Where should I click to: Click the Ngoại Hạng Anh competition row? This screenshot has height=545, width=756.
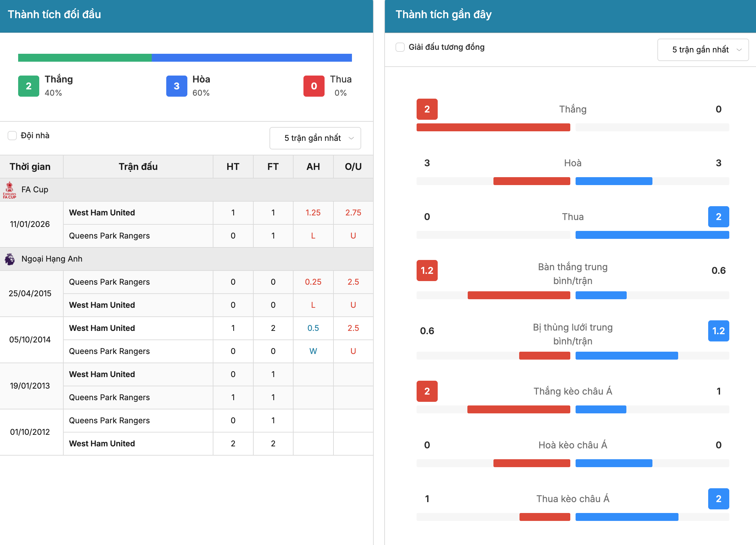click(x=186, y=259)
